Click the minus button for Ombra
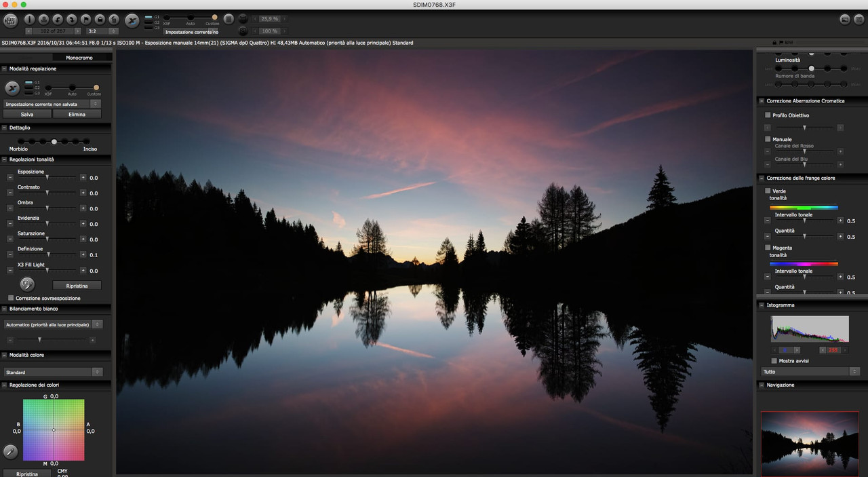Viewport: 868px width, 477px height. (10, 208)
